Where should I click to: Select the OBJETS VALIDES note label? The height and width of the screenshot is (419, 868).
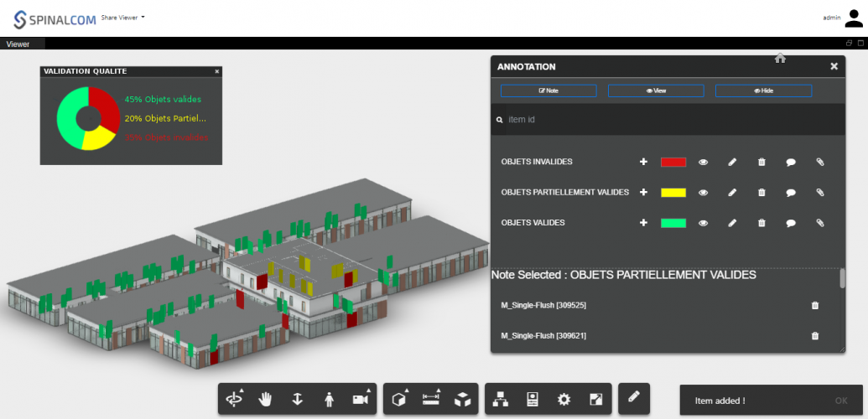[533, 223]
